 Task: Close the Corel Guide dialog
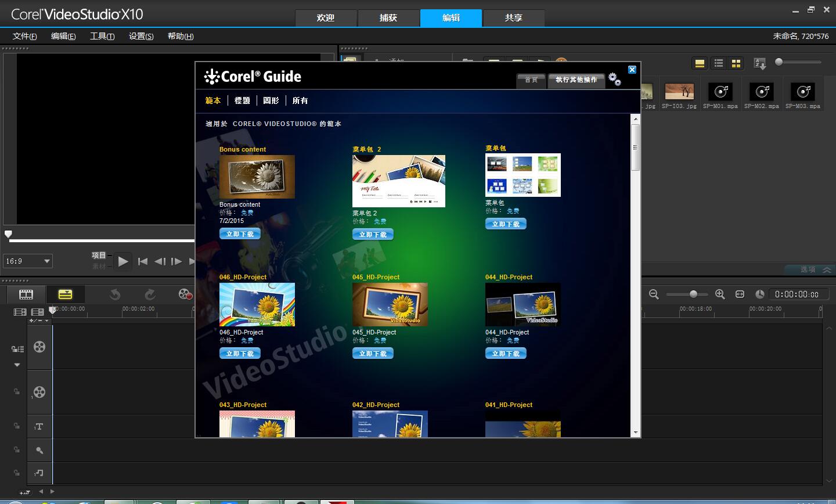(632, 70)
